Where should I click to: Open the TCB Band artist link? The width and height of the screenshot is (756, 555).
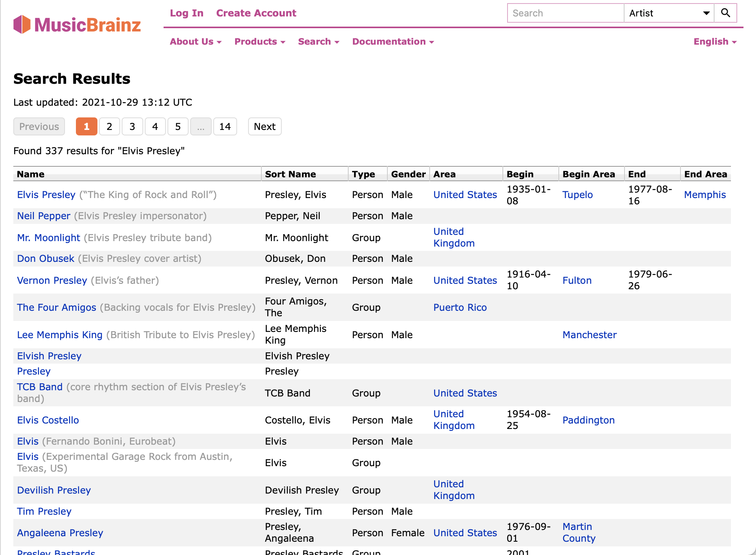(x=40, y=387)
